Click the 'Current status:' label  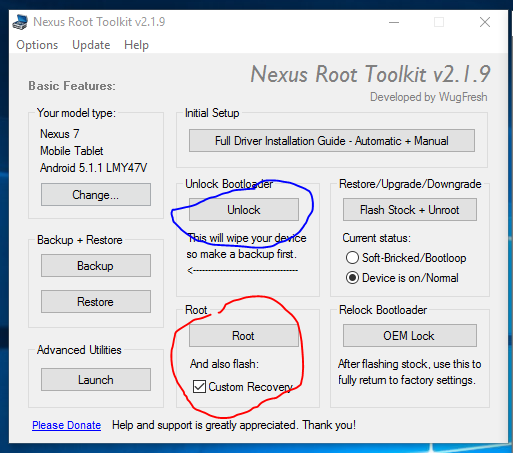pos(376,238)
